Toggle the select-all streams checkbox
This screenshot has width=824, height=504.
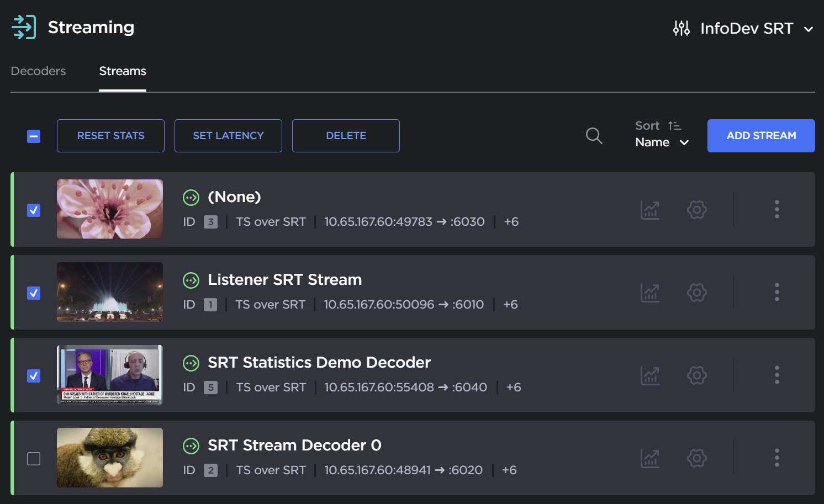[x=34, y=136]
